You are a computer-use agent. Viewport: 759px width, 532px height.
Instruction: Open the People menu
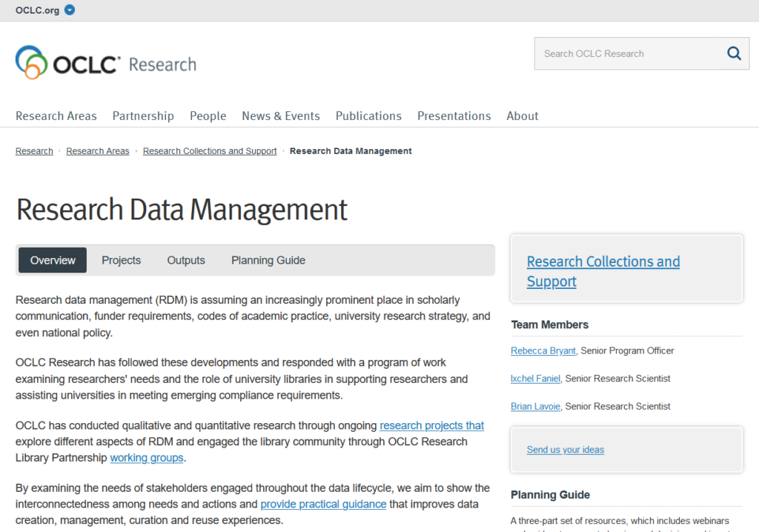(208, 116)
